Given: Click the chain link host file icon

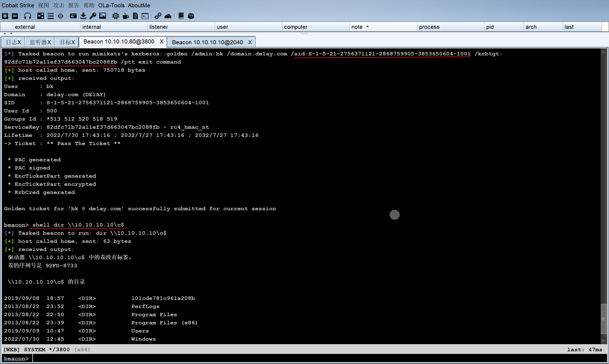Looking at the screenshot, I should tap(158, 16).
